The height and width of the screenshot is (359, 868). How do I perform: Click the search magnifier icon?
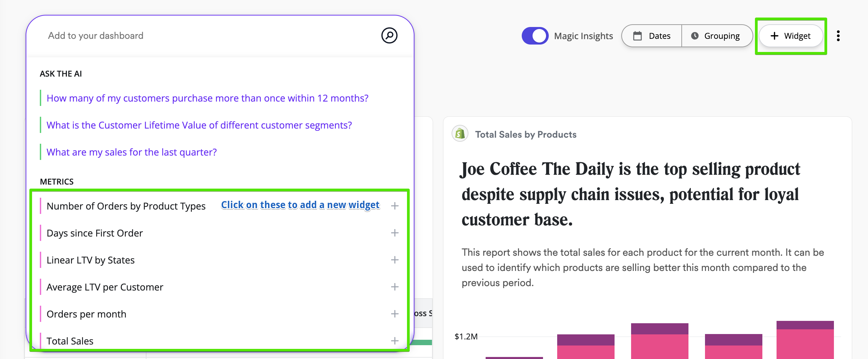(x=389, y=35)
